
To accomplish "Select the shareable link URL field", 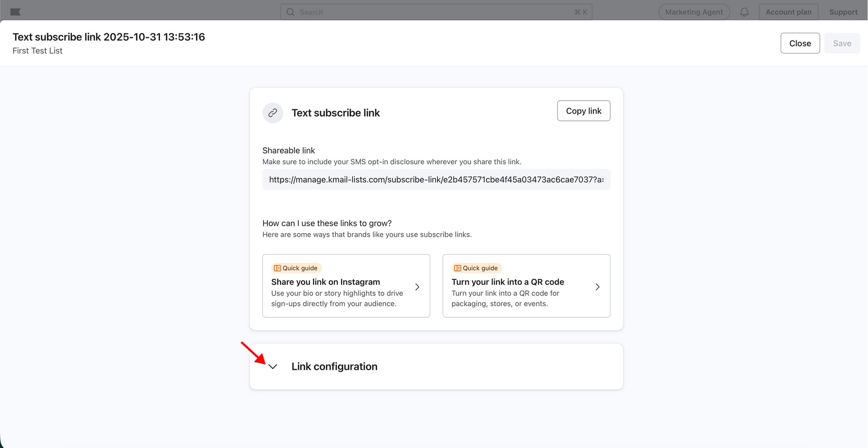I will [436, 179].
